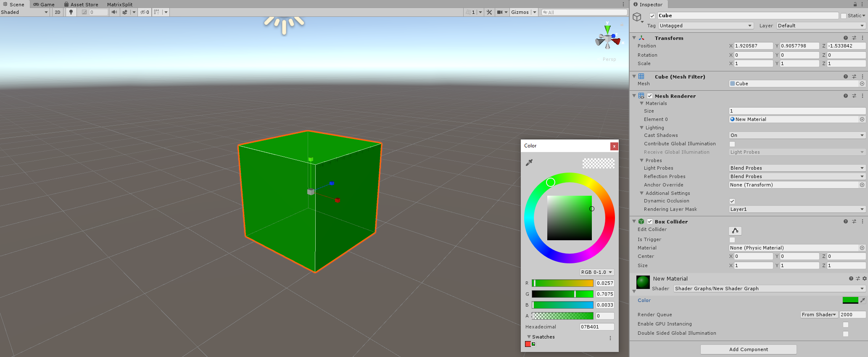Open the Shaded draw mode dropdown
868x357 pixels.
24,12
